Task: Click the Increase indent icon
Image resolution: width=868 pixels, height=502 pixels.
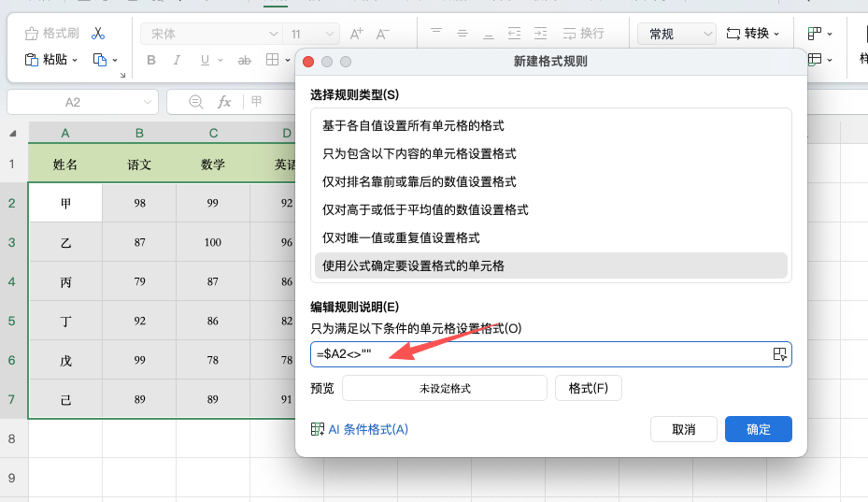Action: (540, 34)
